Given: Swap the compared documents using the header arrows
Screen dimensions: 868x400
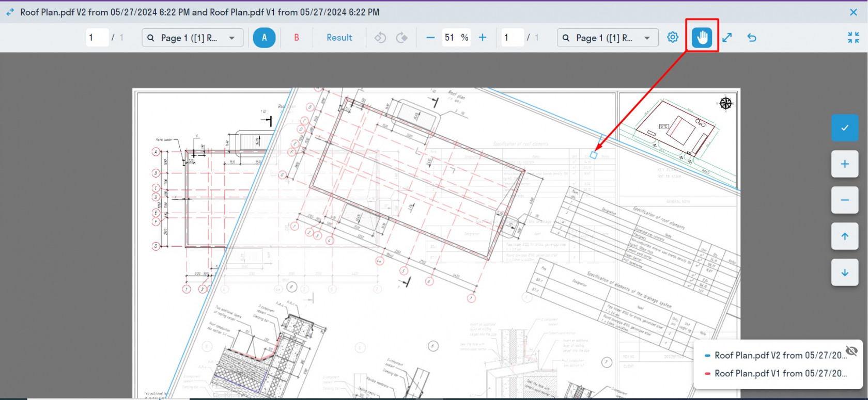Looking at the screenshot, I should coord(10,12).
